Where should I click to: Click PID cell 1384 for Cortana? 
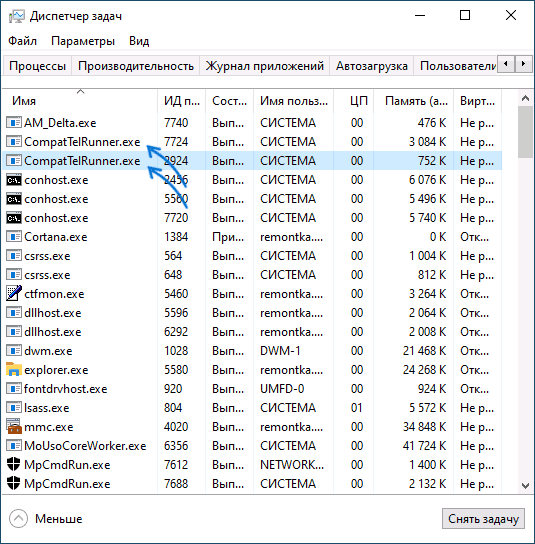176,237
